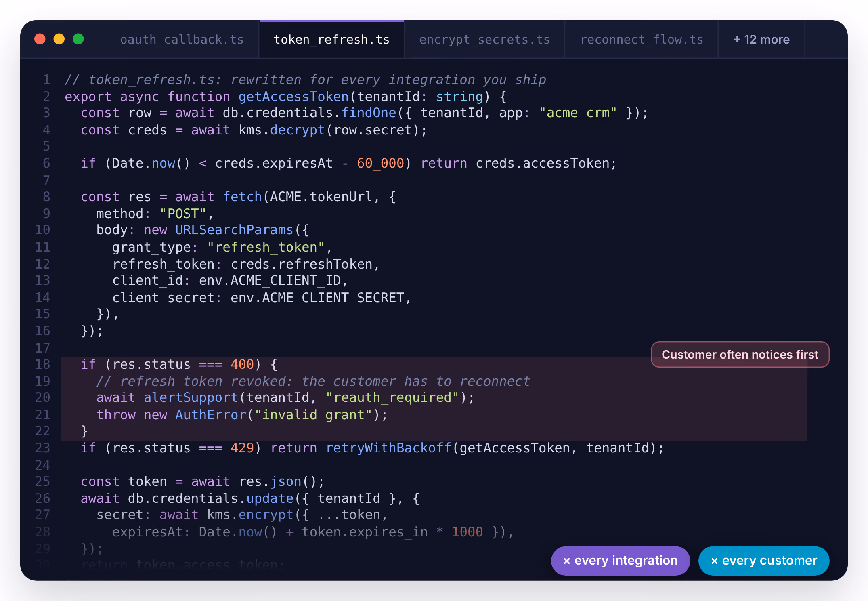Screen dimensions: 868x601
Task: Select the token_refresh.ts tab
Action: (331, 40)
